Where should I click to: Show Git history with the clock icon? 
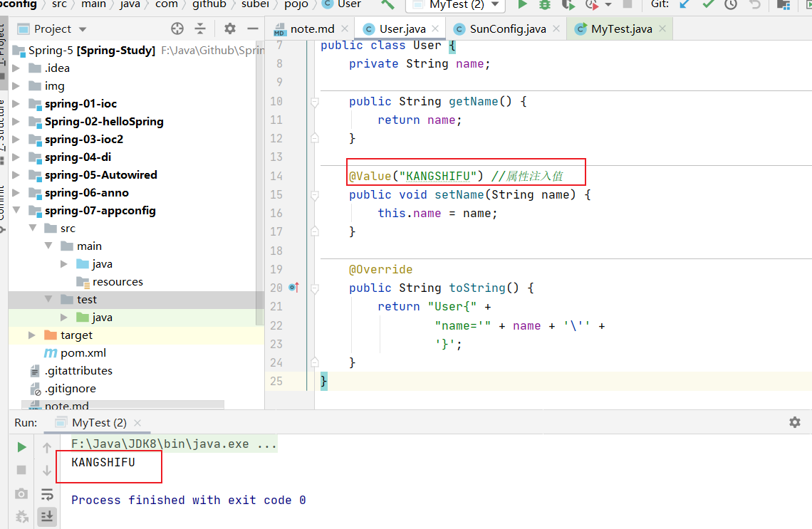[x=731, y=5]
